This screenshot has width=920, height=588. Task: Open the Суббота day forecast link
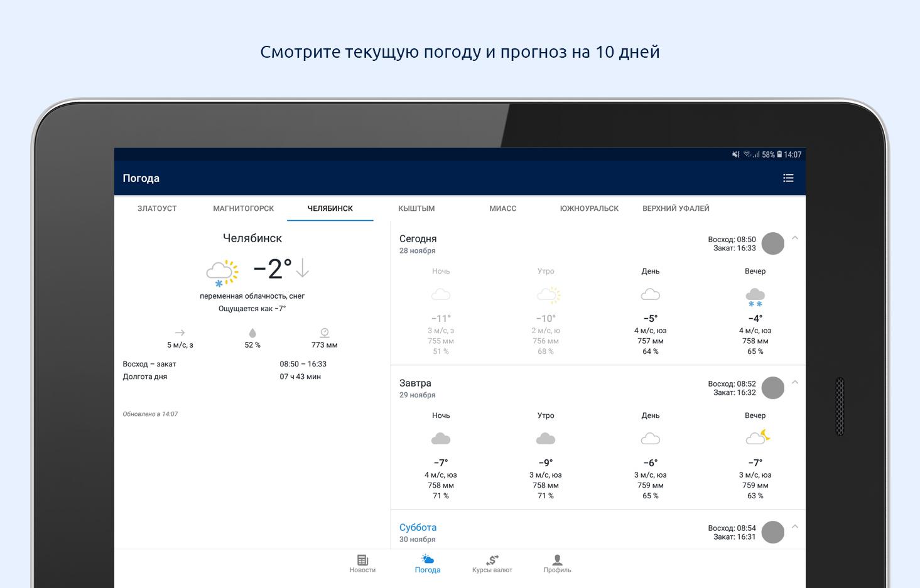[418, 528]
